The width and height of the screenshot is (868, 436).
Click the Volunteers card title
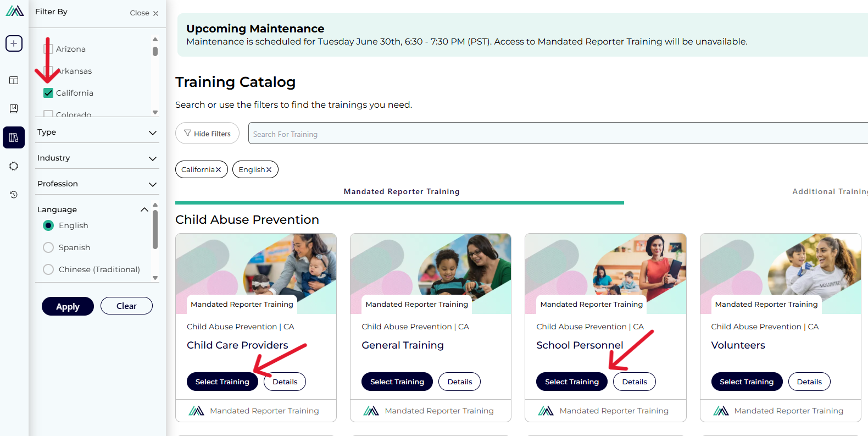pos(738,345)
